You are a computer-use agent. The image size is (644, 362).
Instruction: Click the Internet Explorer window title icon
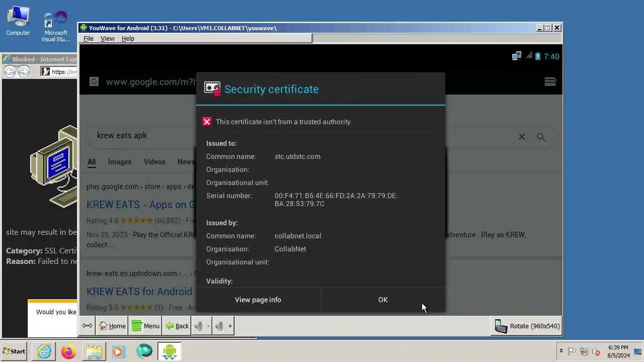7,59
